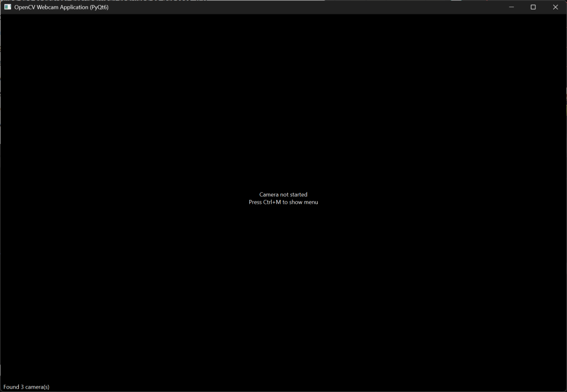Screen dimensions: 567x392
Task: Click the '(PyQt6)' text in the title
Action: 99,7
